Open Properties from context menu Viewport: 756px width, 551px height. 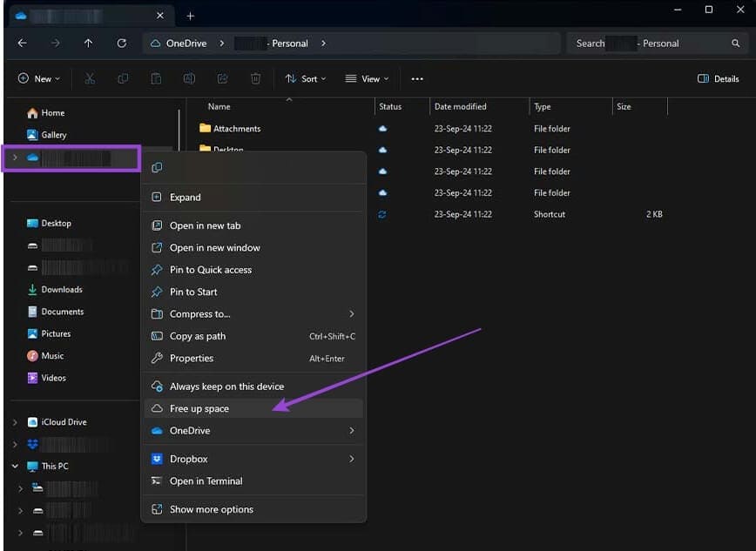point(253,359)
